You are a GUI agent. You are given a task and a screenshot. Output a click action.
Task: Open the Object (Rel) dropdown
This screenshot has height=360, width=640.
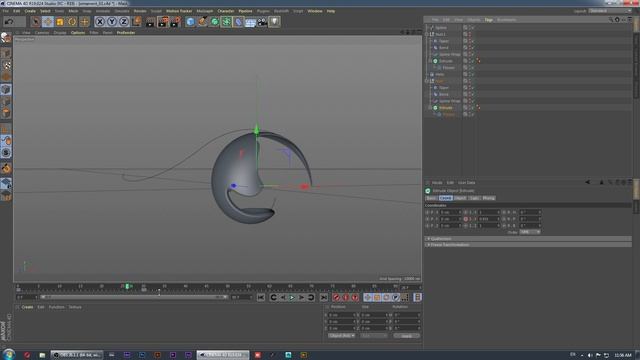[341, 336]
